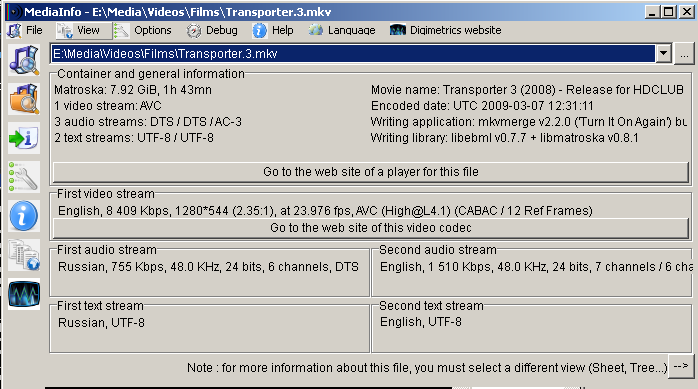
Task: Click inside the Transporter.3.mkv file path field
Action: pyautogui.click(x=353, y=54)
